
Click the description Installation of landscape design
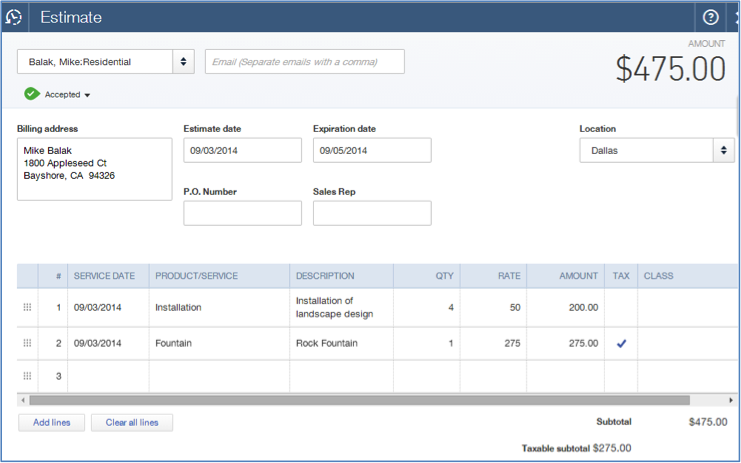coord(341,308)
